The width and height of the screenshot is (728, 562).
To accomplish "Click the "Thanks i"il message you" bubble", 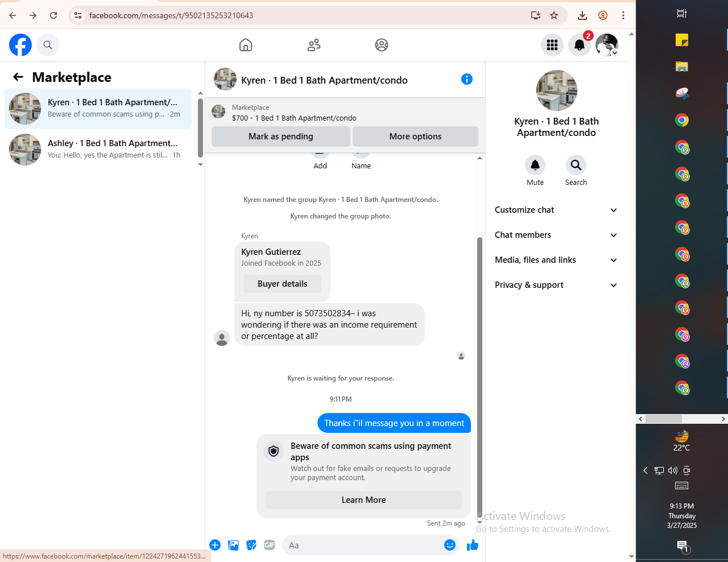I will tap(394, 423).
